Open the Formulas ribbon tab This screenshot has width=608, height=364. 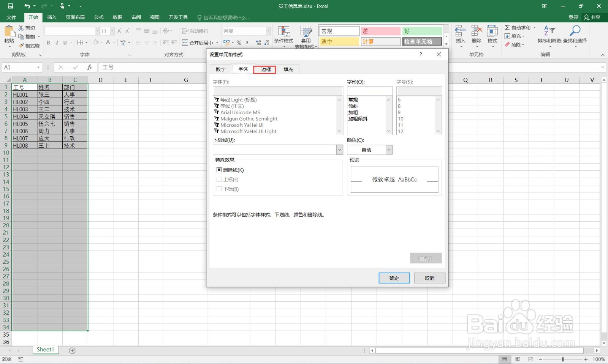(99, 17)
